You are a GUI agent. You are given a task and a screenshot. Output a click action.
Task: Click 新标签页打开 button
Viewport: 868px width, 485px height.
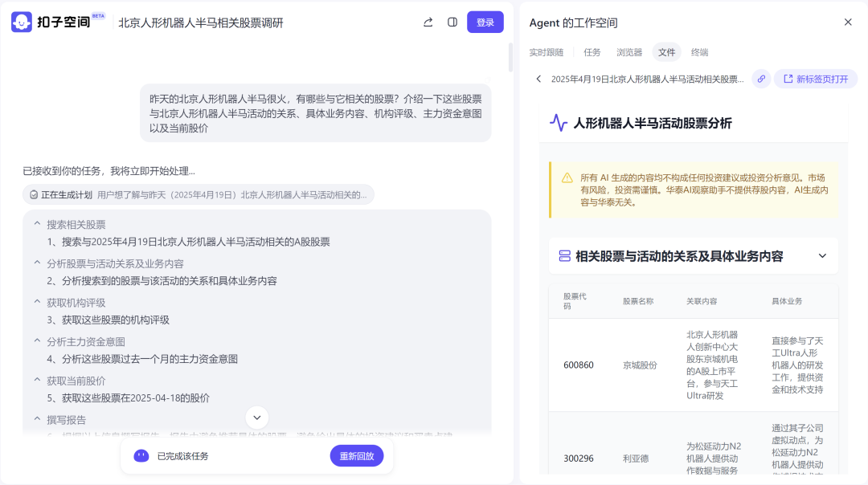pos(816,79)
